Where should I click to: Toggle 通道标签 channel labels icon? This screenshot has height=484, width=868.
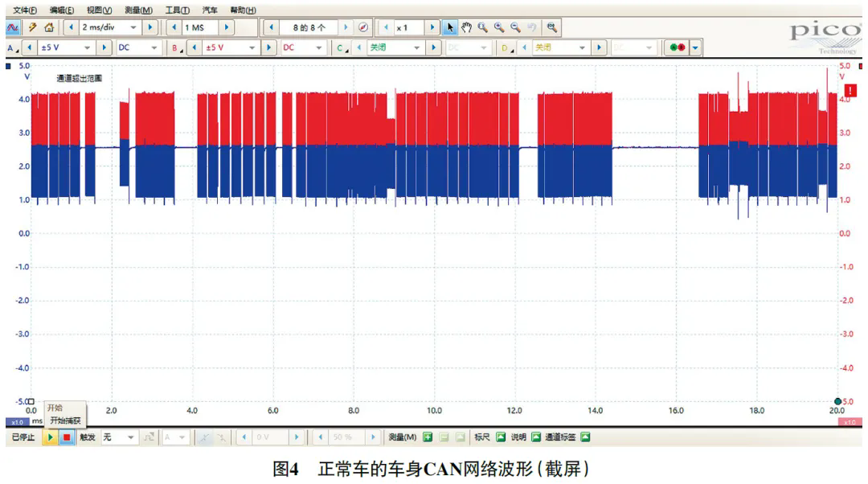click(x=585, y=437)
